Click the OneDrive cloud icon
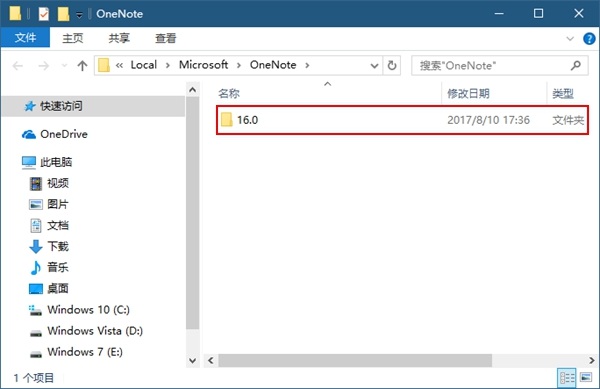 29,135
